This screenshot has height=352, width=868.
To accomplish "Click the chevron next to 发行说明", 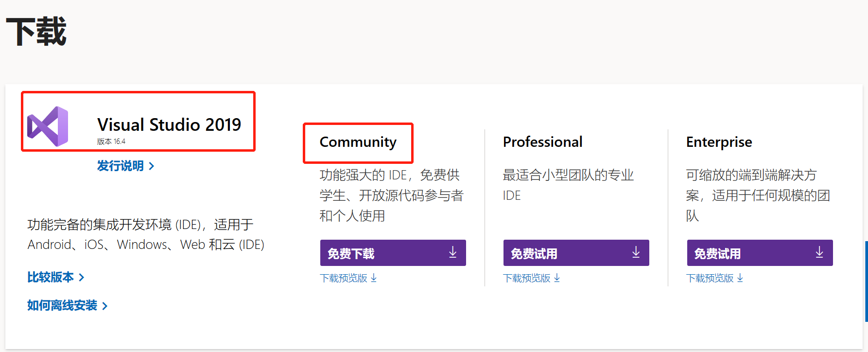I will pyautogui.click(x=152, y=166).
